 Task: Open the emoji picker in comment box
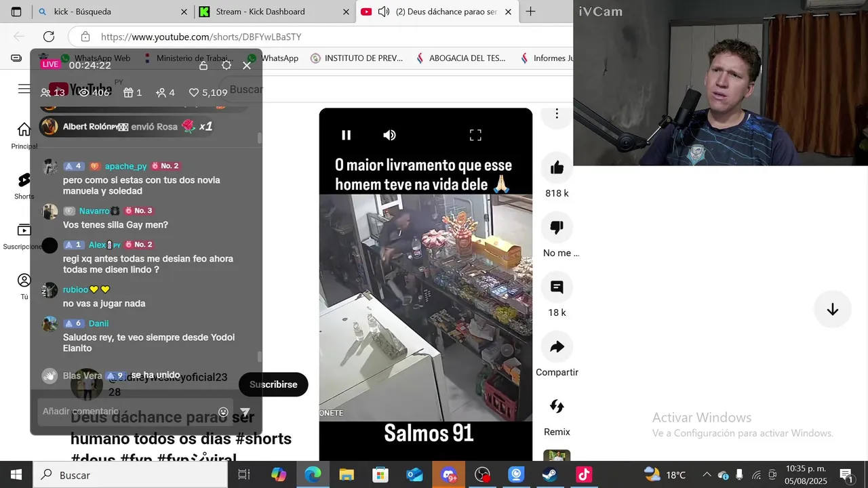click(x=223, y=411)
